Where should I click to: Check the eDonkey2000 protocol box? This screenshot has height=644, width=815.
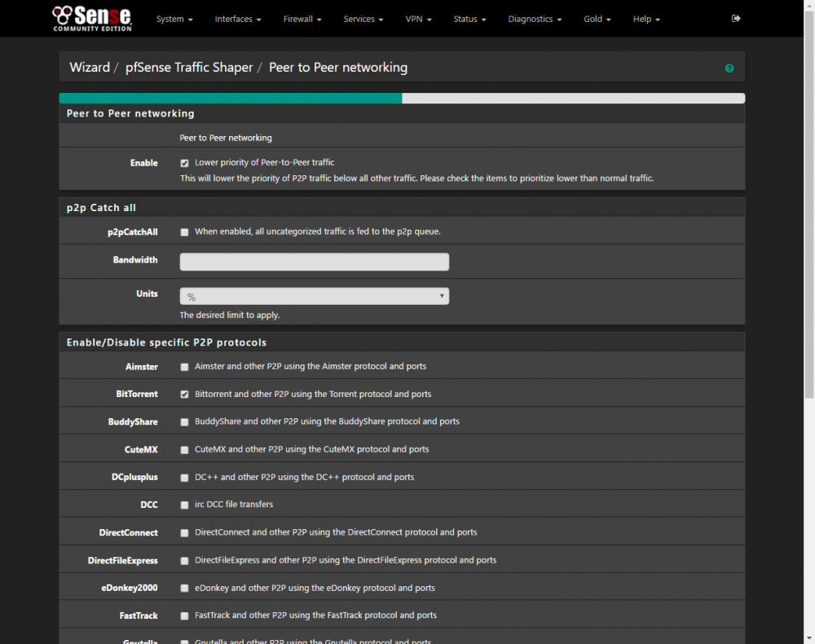[x=184, y=589]
